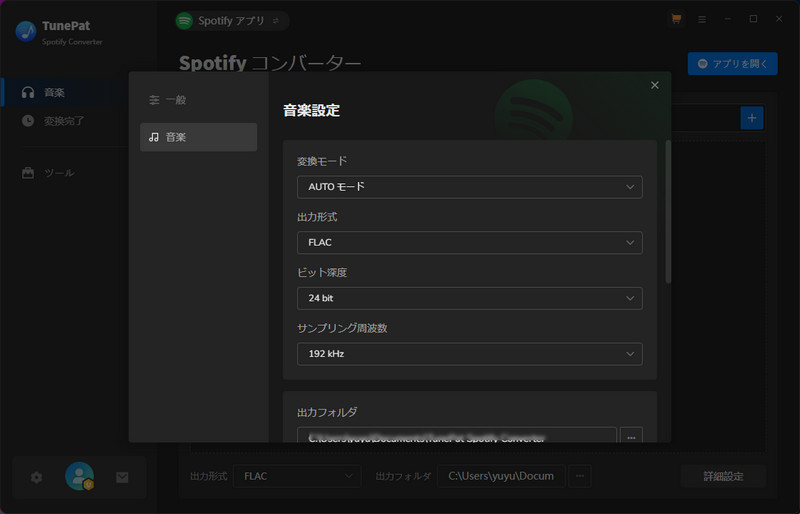Viewport: 800px width, 514px height.
Task: Open the hamburger menu icon
Action: (x=702, y=19)
